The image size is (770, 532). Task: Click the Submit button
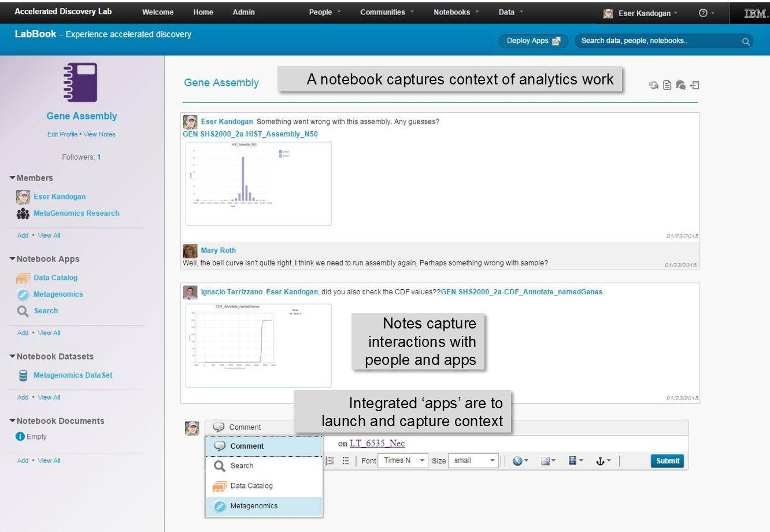pyautogui.click(x=668, y=461)
